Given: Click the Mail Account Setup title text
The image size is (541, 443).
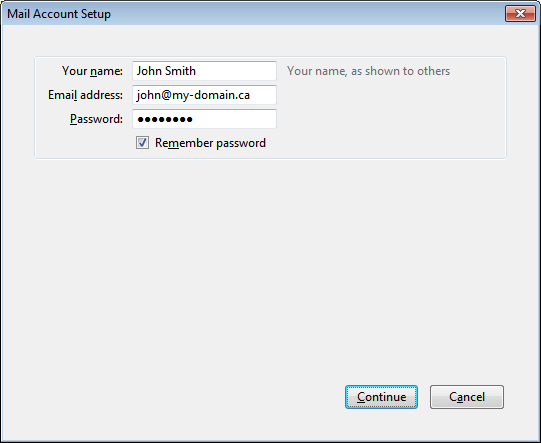Looking at the screenshot, I should pos(59,14).
